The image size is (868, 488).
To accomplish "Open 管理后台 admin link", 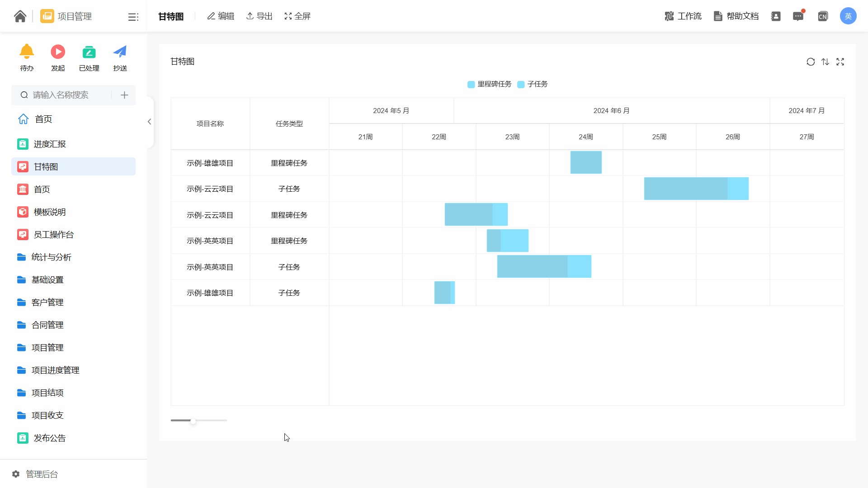I will pos(42,474).
